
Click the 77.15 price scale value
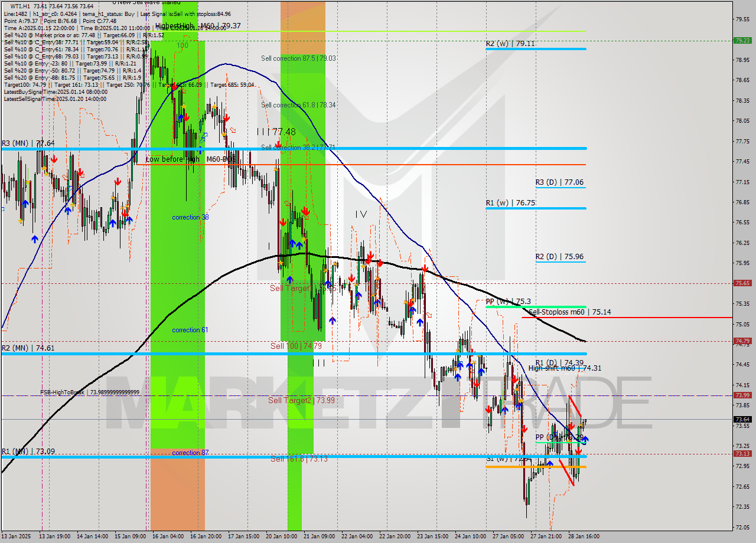tap(742, 182)
